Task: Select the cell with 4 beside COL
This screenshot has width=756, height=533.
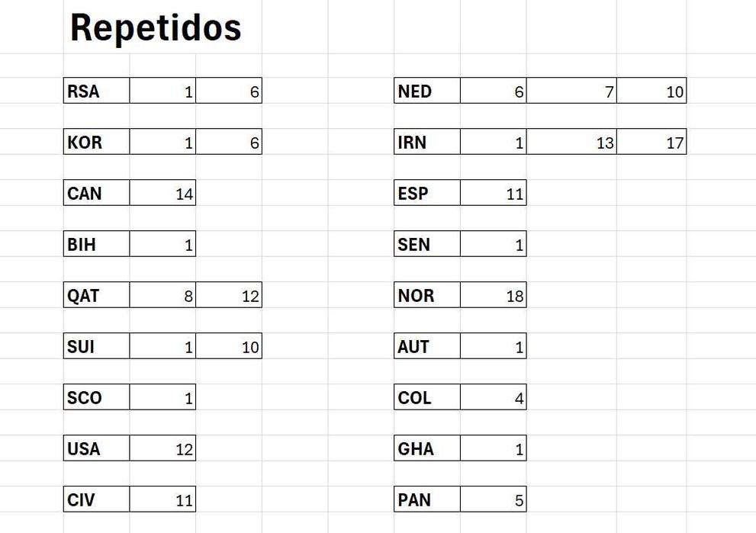Action: (494, 397)
